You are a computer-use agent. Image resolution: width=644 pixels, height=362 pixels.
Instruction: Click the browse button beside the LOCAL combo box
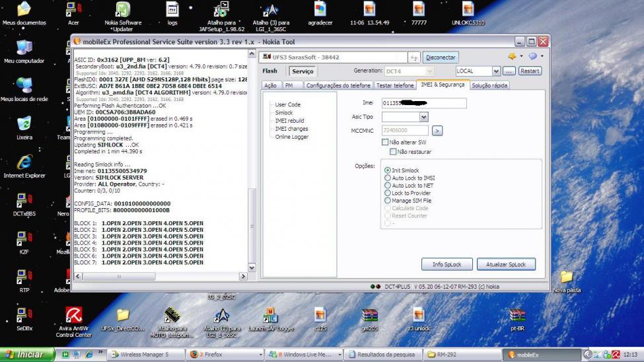pyautogui.click(x=509, y=71)
